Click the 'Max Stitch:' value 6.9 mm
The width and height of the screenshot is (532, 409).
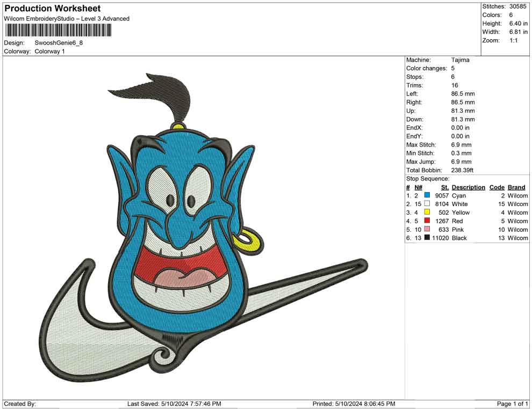tap(462, 145)
